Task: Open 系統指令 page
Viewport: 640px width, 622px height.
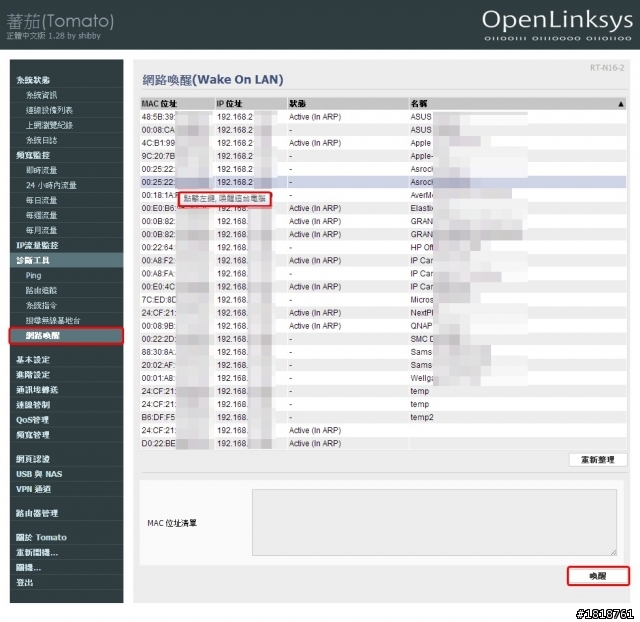Action: [x=42, y=305]
